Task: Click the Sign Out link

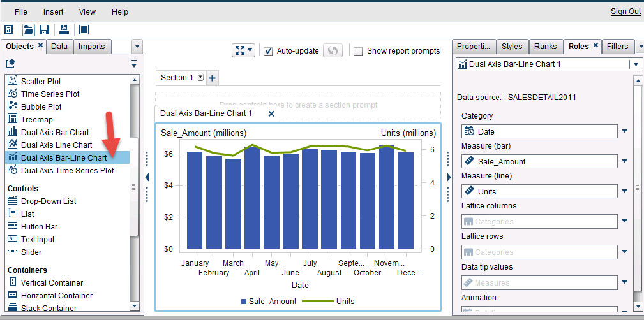Action: tap(625, 11)
